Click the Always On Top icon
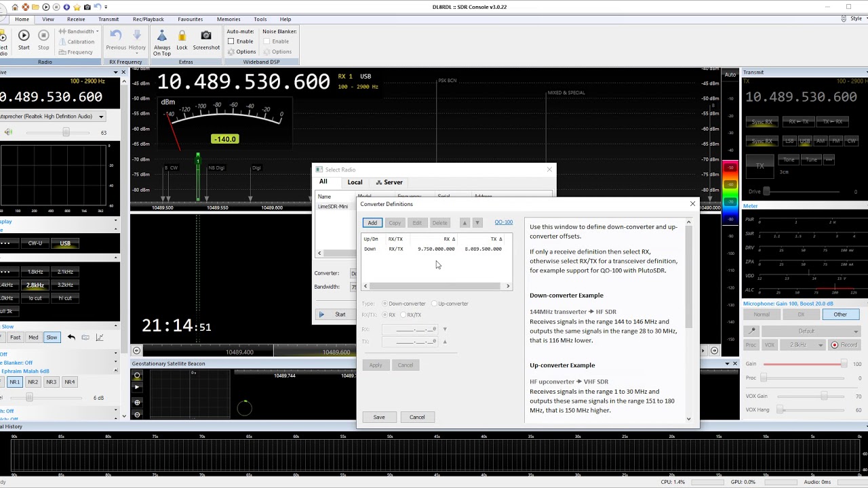This screenshot has height=488, width=868. click(x=162, y=36)
